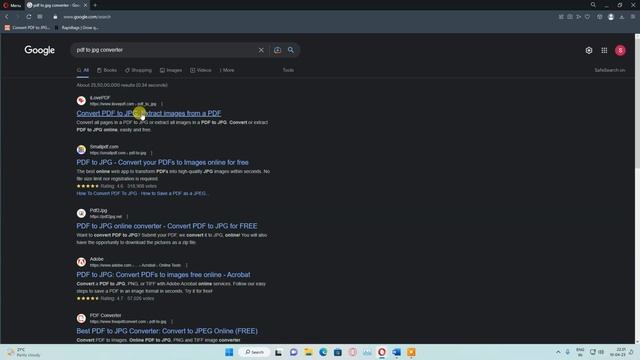Screen dimensions: 640x360
Task: Select the All results tab
Action: (x=83, y=70)
